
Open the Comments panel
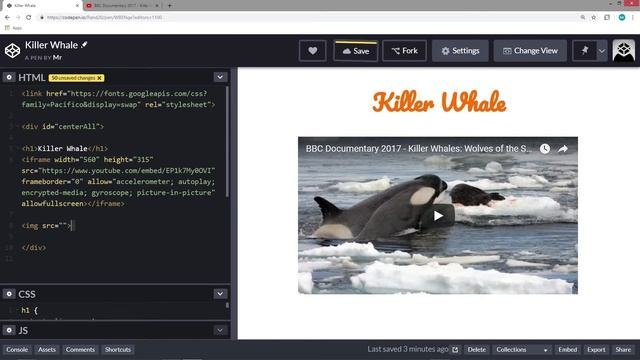point(80,350)
